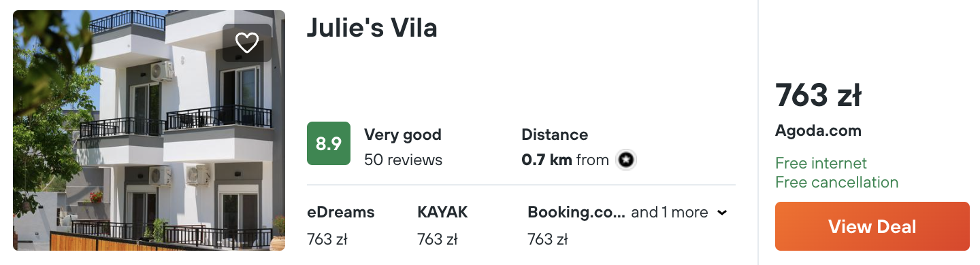The image size is (980, 265).
Task: Open the villa photo thumbnail
Action: [x=149, y=130]
